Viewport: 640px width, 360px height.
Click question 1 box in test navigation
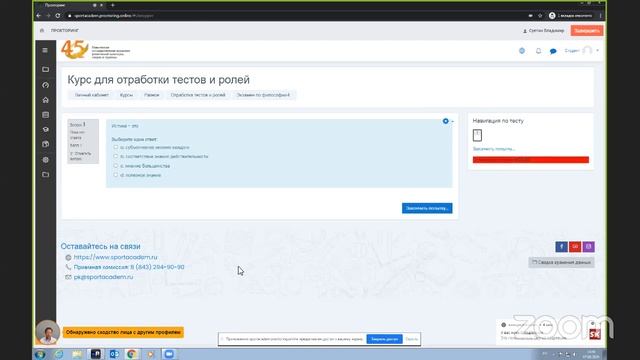[477, 135]
